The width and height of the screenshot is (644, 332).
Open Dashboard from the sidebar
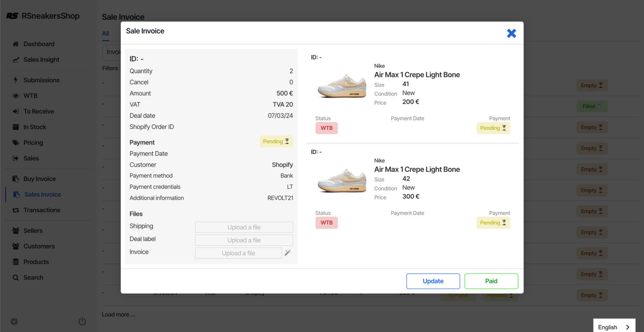point(39,44)
